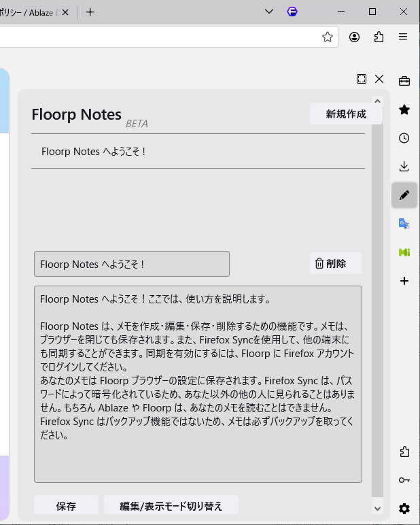Open sidebar settings gear icon
This screenshot has width=420, height=525.
click(404, 508)
